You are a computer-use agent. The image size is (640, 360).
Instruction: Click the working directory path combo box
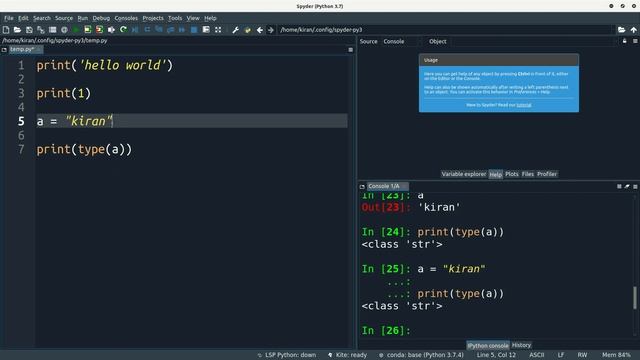pos(446,30)
